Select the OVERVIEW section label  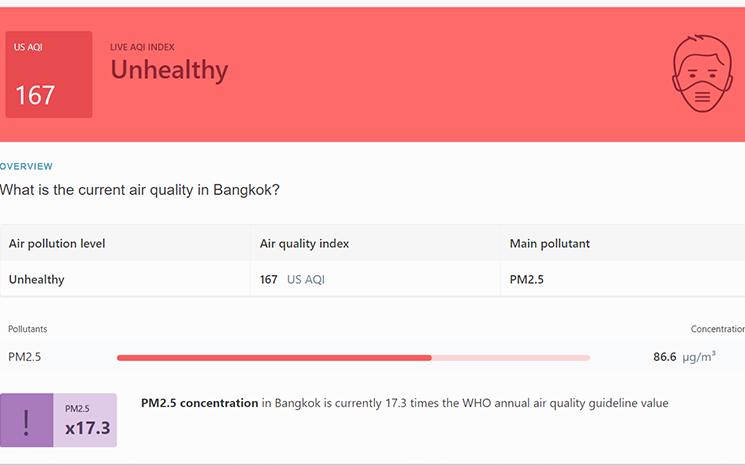(27, 166)
